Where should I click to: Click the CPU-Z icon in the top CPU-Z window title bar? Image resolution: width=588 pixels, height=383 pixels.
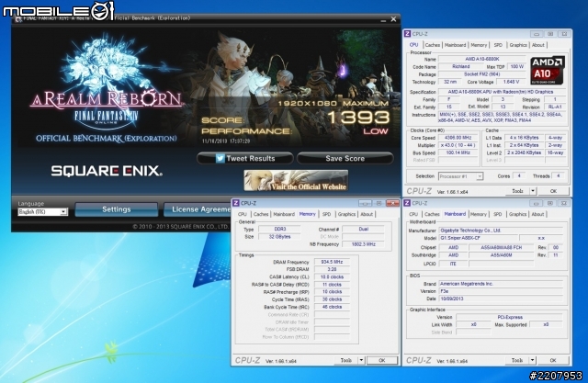pos(408,34)
